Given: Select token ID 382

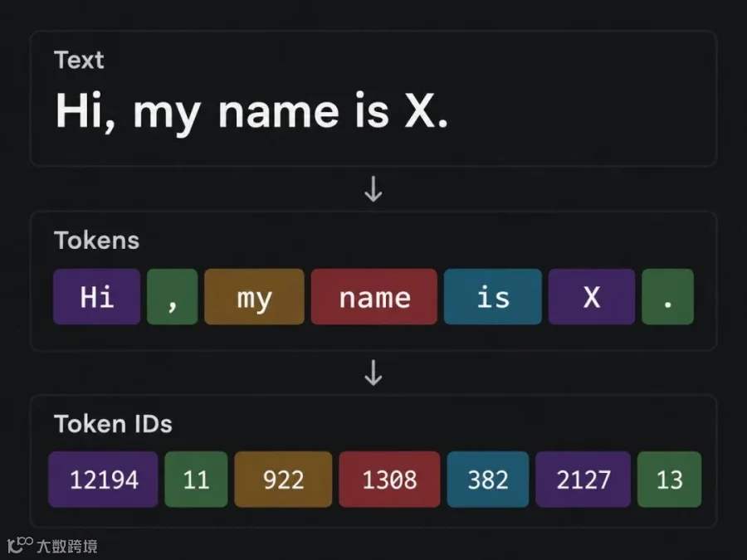Looking at the screenshot, I should point(488,480).
